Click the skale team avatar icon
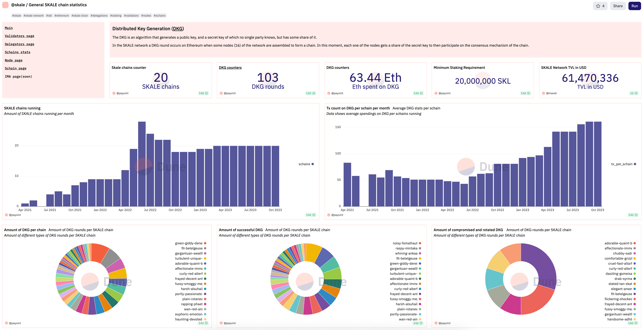This screenshot has height=330, width=644. point(5,5)
